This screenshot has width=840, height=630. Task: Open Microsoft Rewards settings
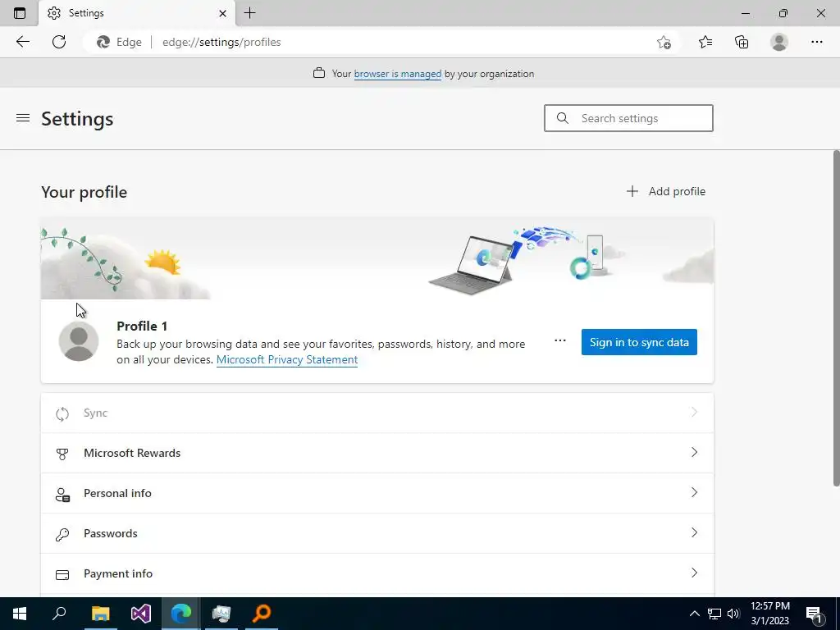tap(377, 453)
